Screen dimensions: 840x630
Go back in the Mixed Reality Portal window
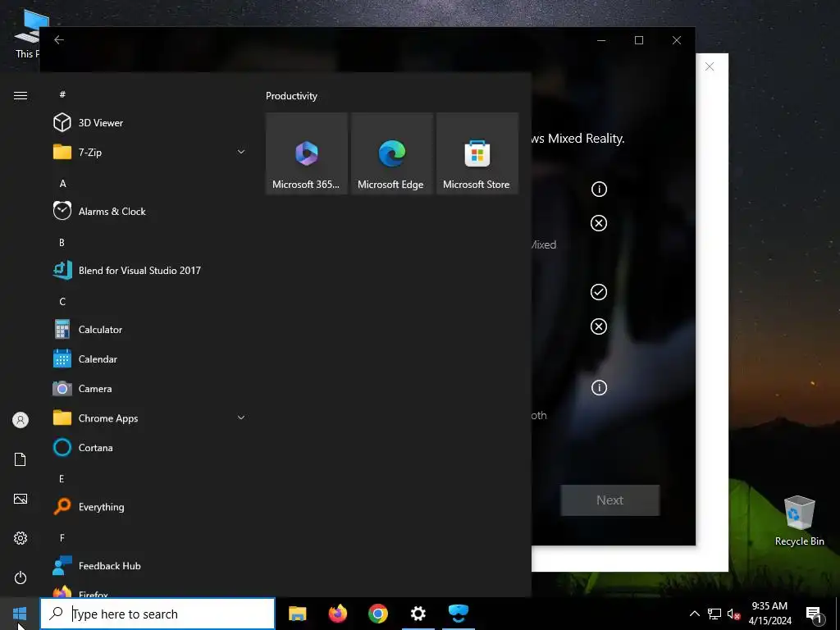click(x=59, y=39)
